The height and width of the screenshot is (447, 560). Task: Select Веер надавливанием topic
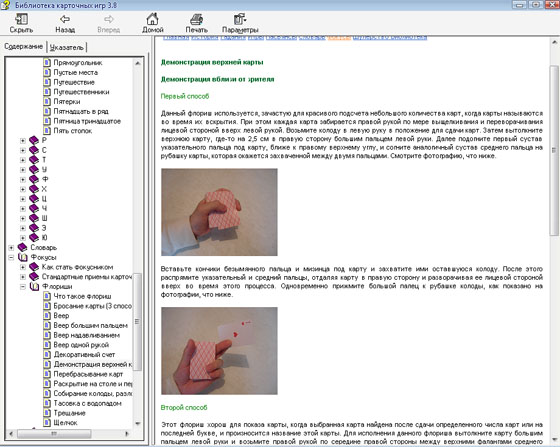(x=86, y=335)
